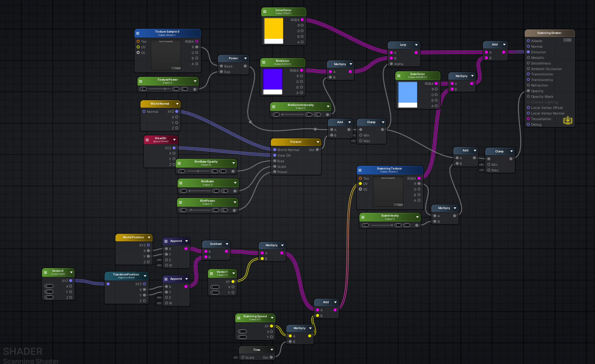Open the dropdown arrow on the Time node

point(272,350)
